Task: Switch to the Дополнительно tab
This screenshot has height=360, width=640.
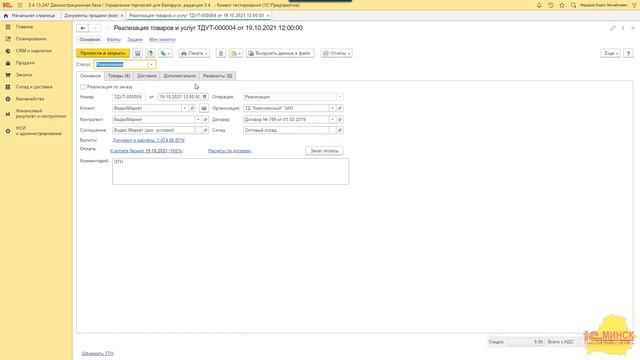Action: point(180,76)
